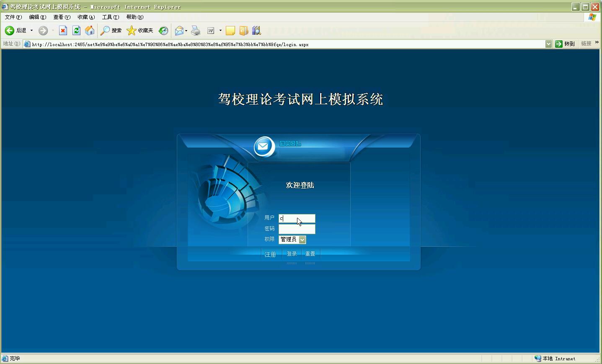
Task: Click the 重置 reset button
Action: [310, 254]
